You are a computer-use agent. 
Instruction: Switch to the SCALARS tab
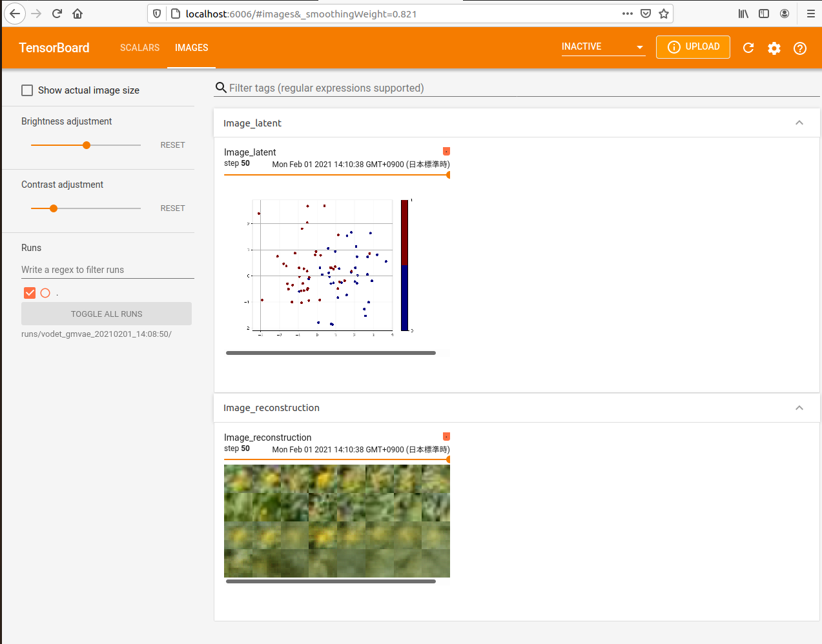[139, 48]
